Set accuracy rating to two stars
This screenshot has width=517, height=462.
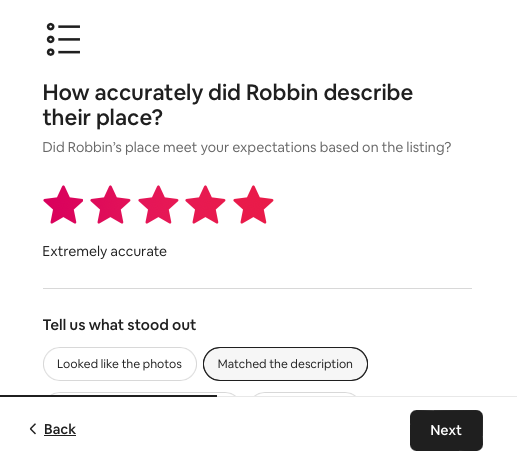110,205
